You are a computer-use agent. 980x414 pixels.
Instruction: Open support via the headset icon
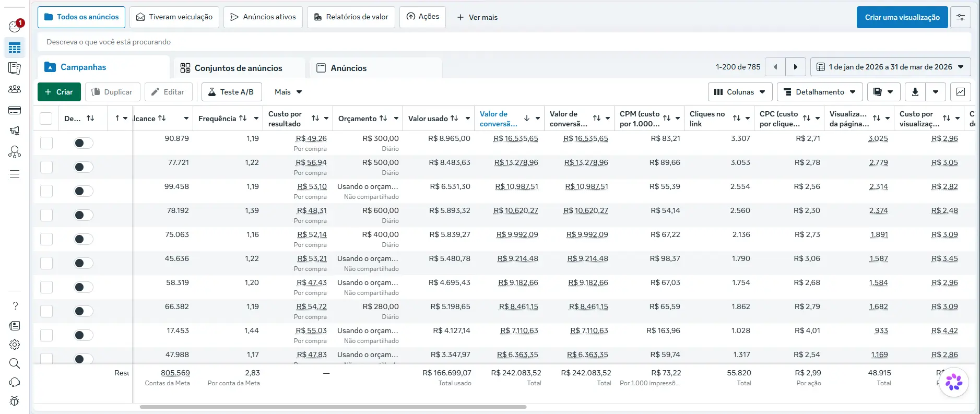[15, 382]
